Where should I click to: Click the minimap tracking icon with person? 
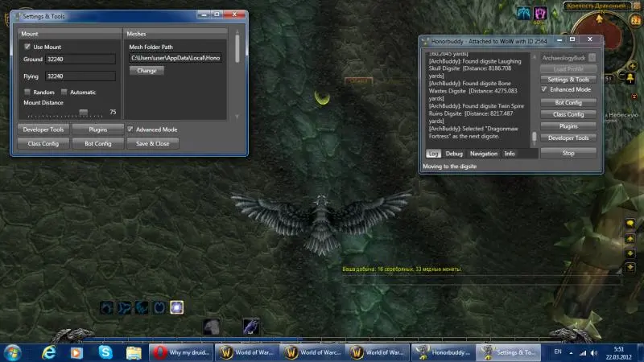click(x=630, y=78)
